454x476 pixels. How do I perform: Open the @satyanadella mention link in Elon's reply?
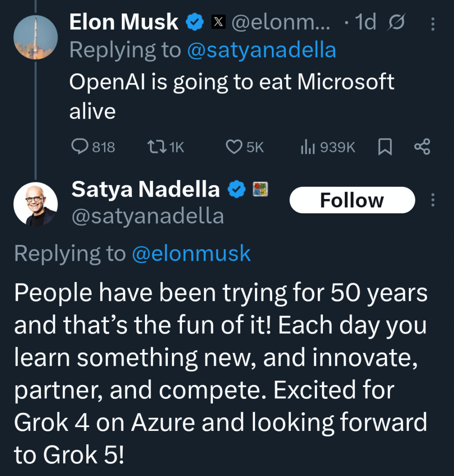(x=261, y=50)
